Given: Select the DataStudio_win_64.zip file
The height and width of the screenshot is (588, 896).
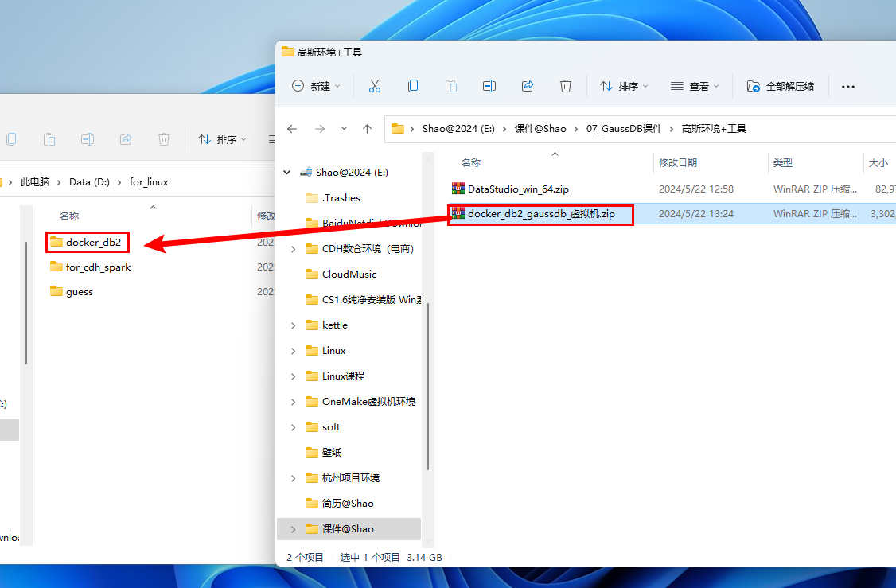Looking at the screenshot, I should pyautogui.click(x=517, y=189).
